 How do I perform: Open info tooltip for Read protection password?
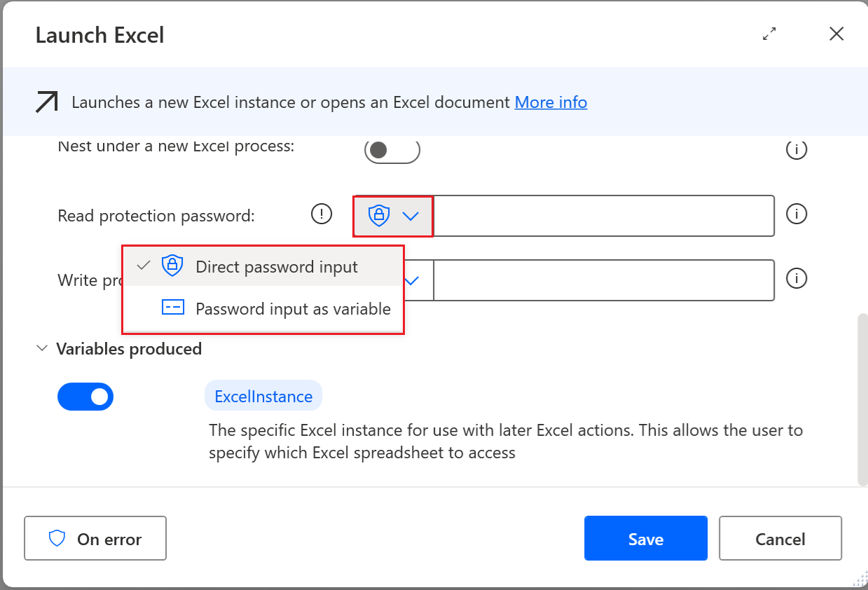click(797, 214)
